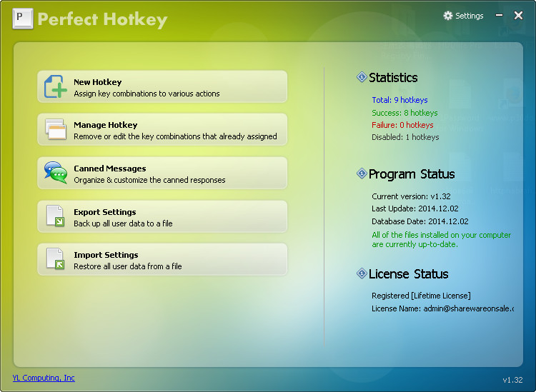
Task: Open the Canned Messages title label
Action: coord(110,169)
